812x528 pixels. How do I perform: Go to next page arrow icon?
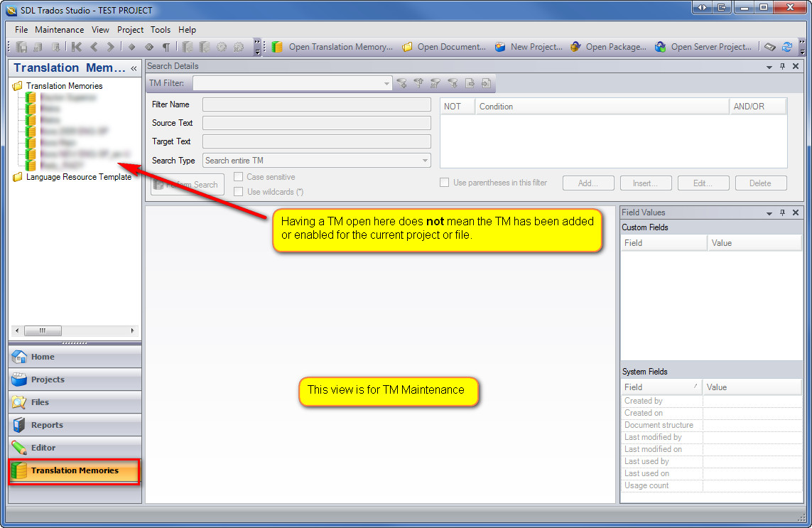coord(110,47)
